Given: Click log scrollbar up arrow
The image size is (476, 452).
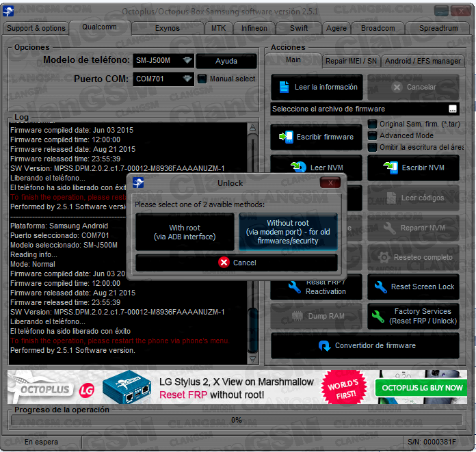Looking at the screenshot, I should [252, 128].
